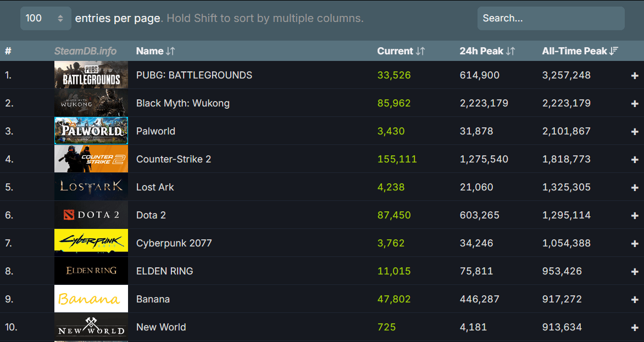Expand the PUBG: BATTLEGROUNDS row plus icon
Image resolution: width=644 pixels, height=342 pixels.
(635, 76)
